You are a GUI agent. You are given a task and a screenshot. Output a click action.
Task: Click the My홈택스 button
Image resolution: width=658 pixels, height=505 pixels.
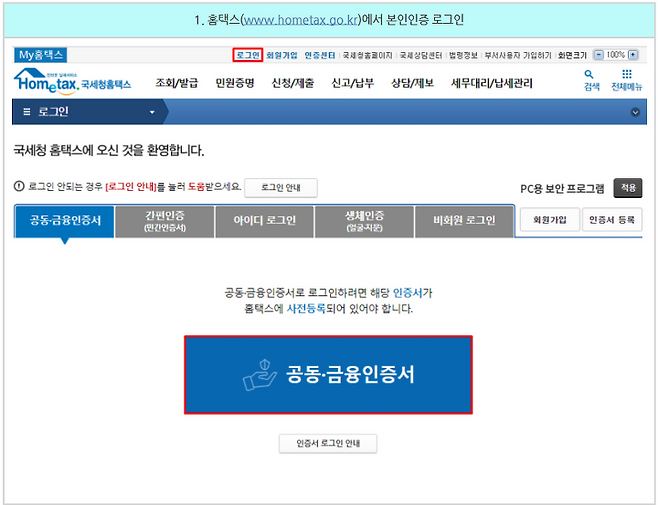point(41,55)
